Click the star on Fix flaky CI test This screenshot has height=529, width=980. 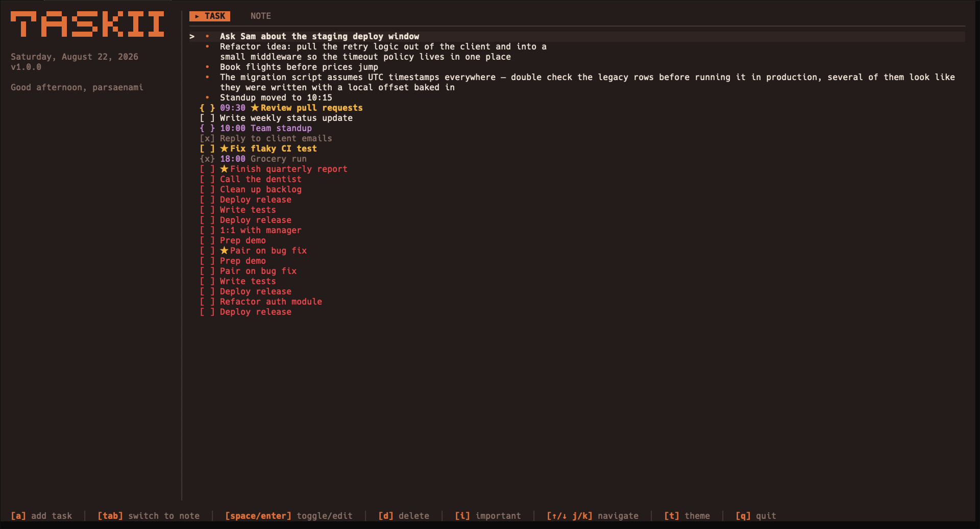pyautogui.click(x=224, y=148)
